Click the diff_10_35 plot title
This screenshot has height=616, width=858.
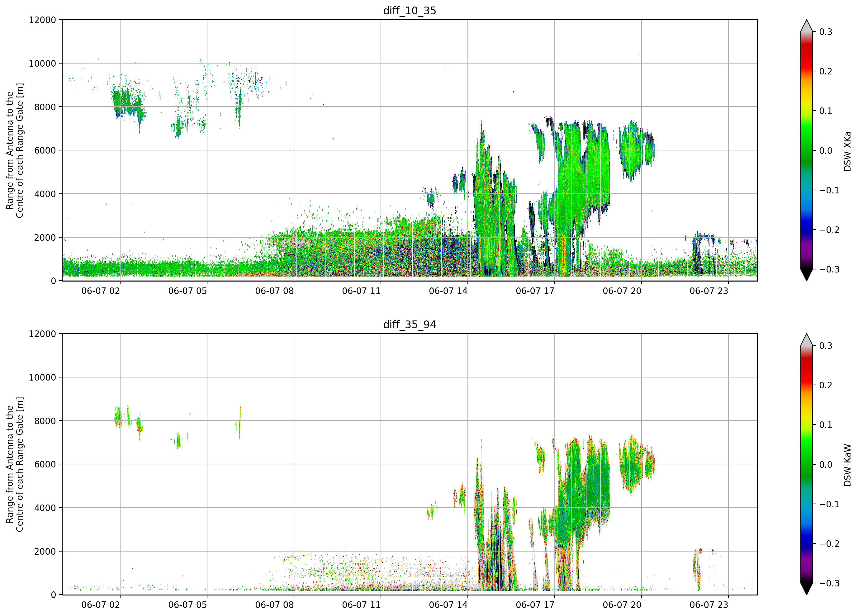click(x=409, y=11)
